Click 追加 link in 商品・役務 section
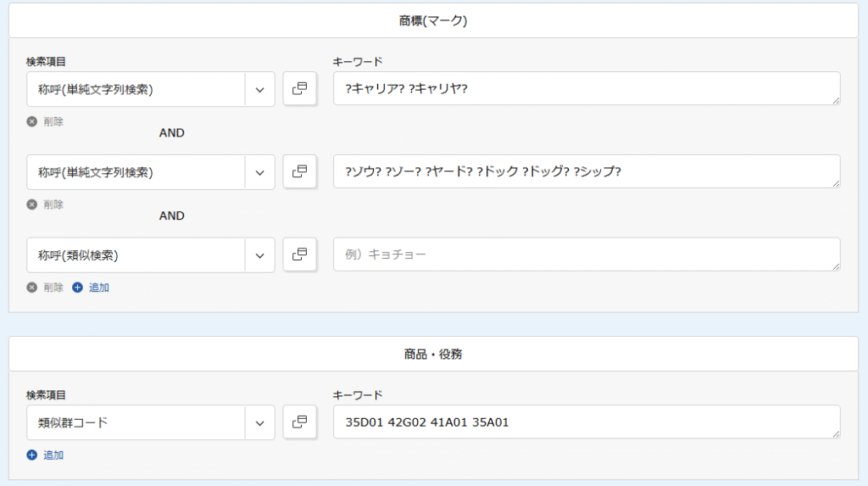Screen dimensions: 868x486 [x=53, y=455]
